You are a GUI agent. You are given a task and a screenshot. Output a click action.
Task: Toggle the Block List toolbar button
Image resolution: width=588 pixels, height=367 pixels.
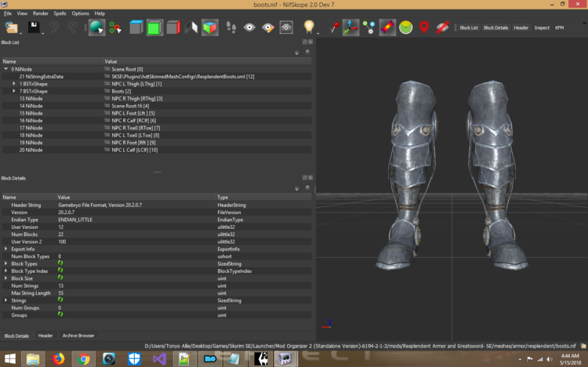click(469, 27)
